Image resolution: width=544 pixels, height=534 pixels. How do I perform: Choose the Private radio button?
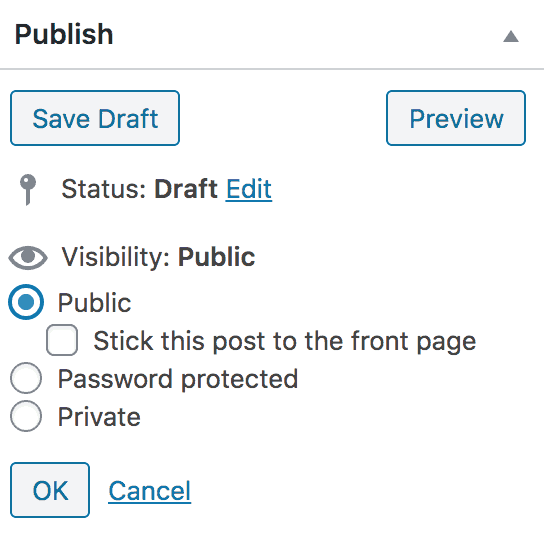(26, 416)
